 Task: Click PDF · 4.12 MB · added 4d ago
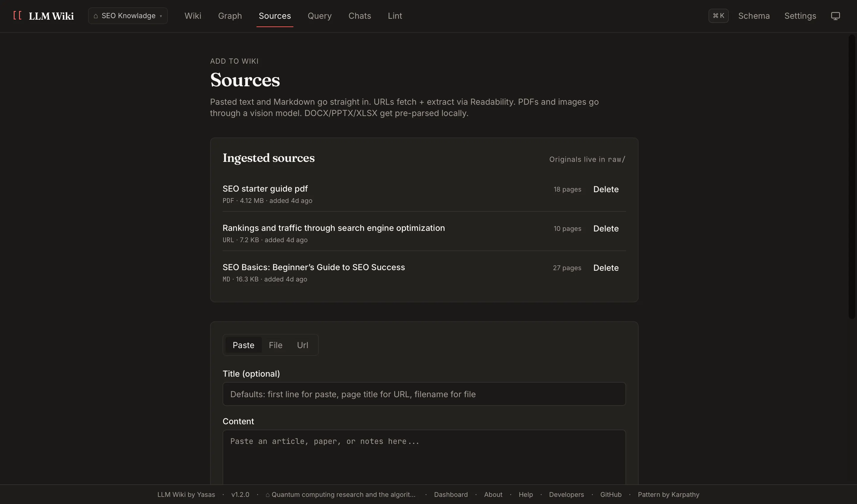267,201
